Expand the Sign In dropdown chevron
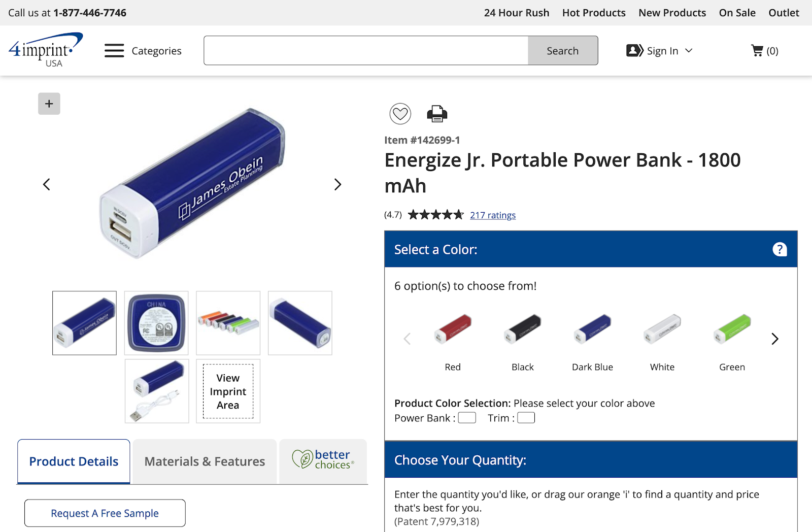The width and height of the screenshot is (812, 532). (689, 50)
